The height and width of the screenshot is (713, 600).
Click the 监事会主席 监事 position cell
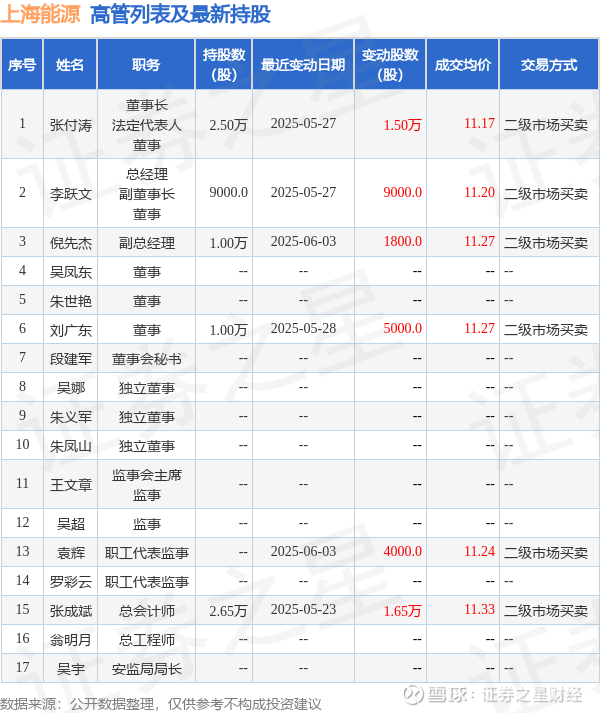click(146, 485)
